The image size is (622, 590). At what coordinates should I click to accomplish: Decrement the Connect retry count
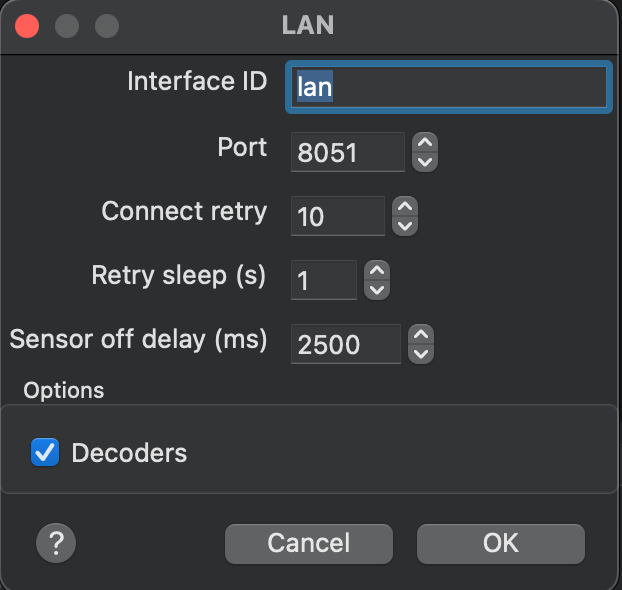405,226
